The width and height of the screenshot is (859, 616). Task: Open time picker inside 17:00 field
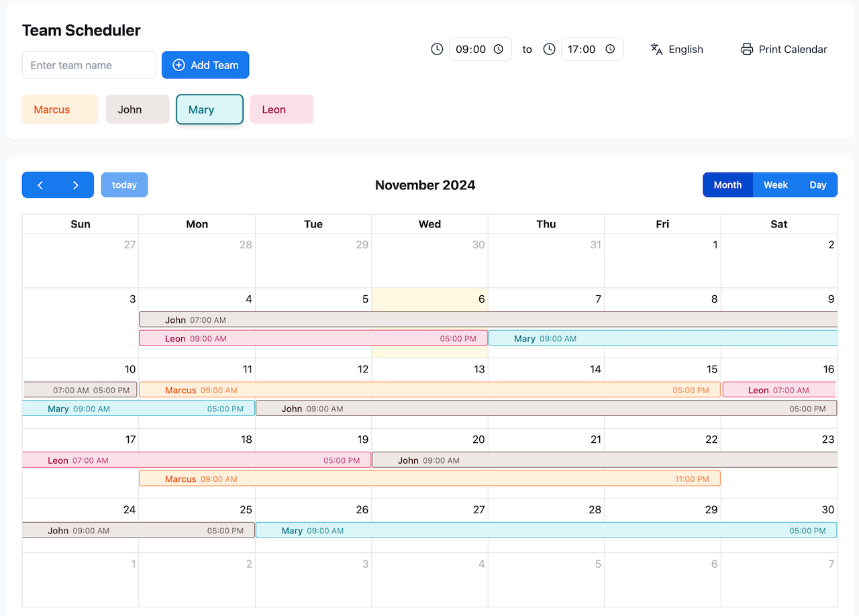click(x=610, y=49)
